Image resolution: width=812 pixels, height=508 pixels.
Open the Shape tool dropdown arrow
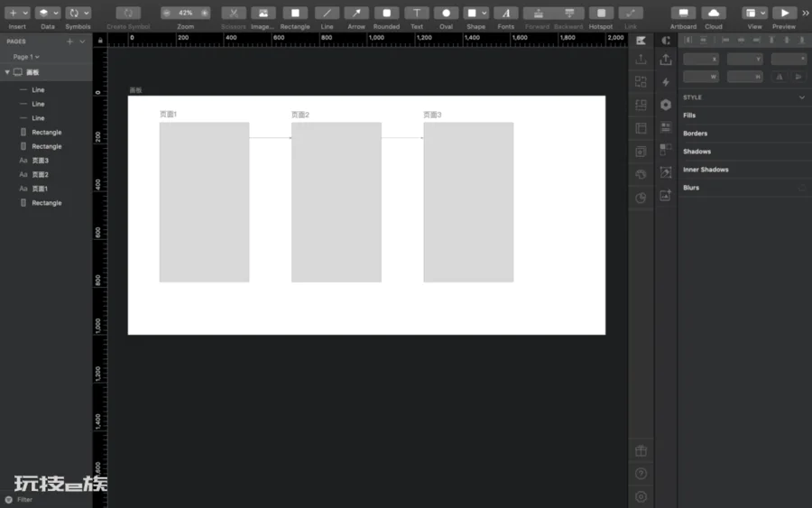point(484,14)
